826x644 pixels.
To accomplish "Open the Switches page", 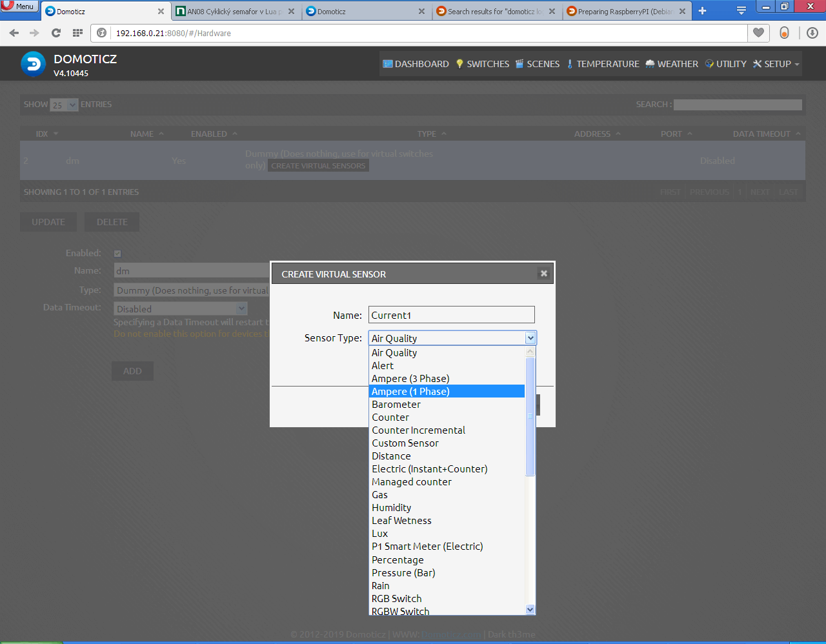I will tap(482, 64).
